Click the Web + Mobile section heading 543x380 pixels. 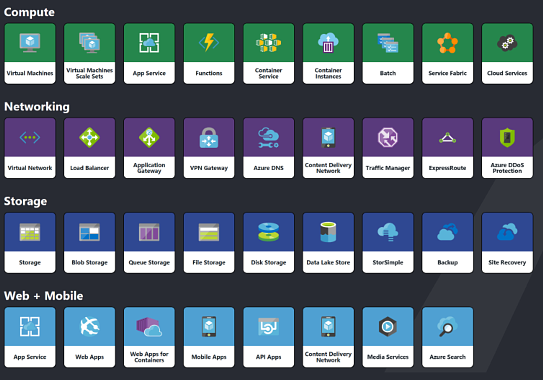[x=44, y=296]
